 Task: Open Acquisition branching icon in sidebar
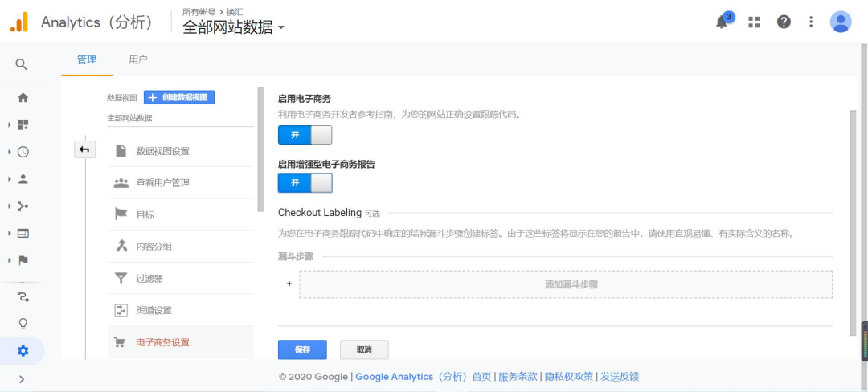(23, 206)
